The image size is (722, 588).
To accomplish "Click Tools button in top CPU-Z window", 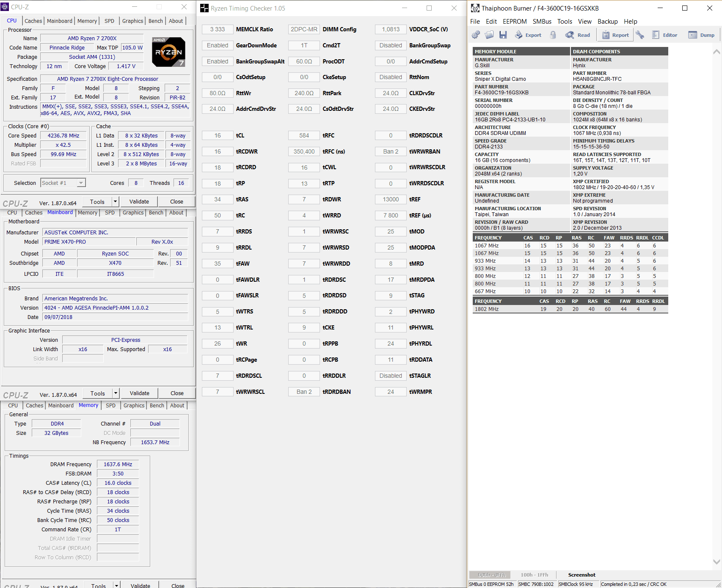I will coord(97,202).
